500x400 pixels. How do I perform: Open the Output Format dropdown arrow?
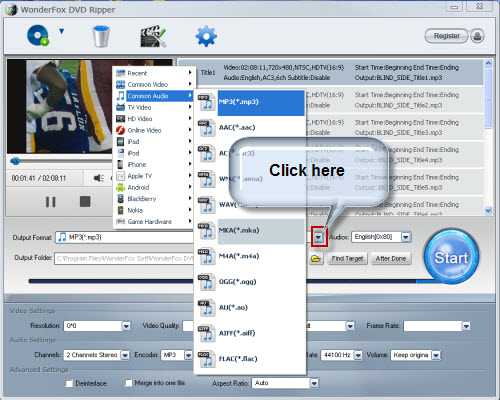319,237
